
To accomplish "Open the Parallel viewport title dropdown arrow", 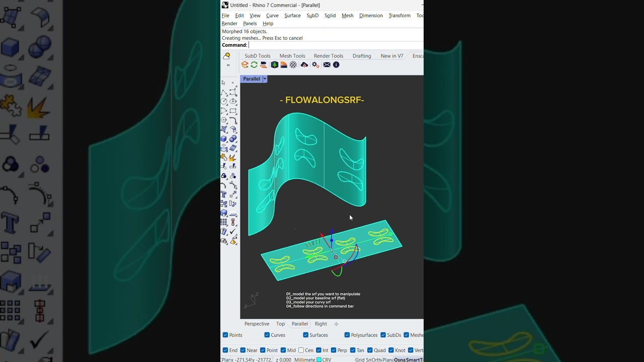I will click(265, 79).
